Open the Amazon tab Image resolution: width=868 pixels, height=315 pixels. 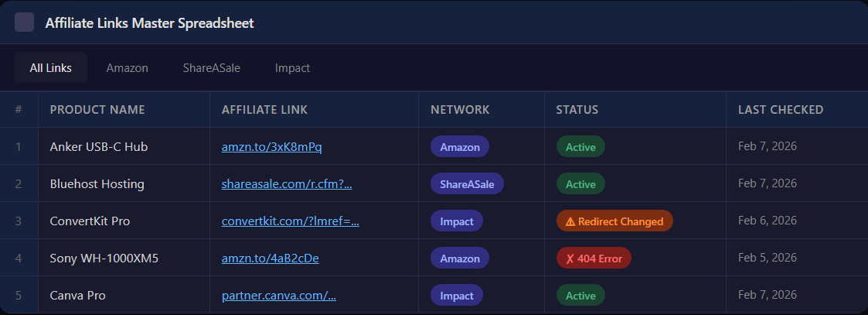[x=128, y=67]
